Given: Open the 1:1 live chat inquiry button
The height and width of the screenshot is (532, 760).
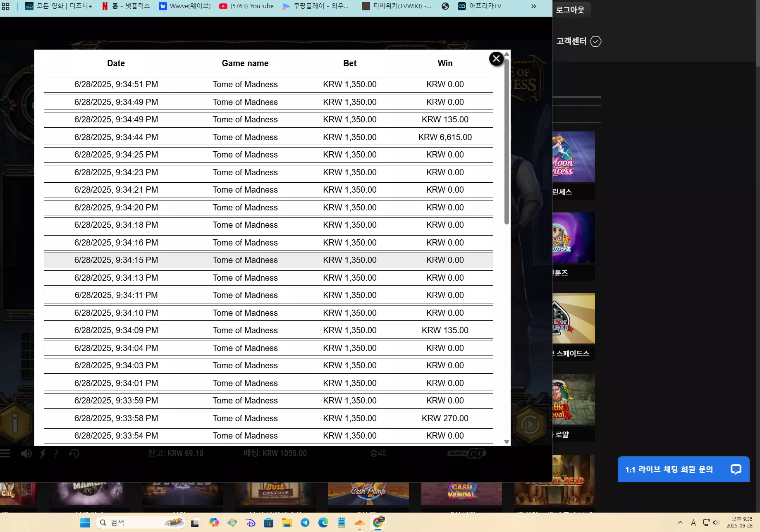Looking at the screenshot, I should pos(684,469).
